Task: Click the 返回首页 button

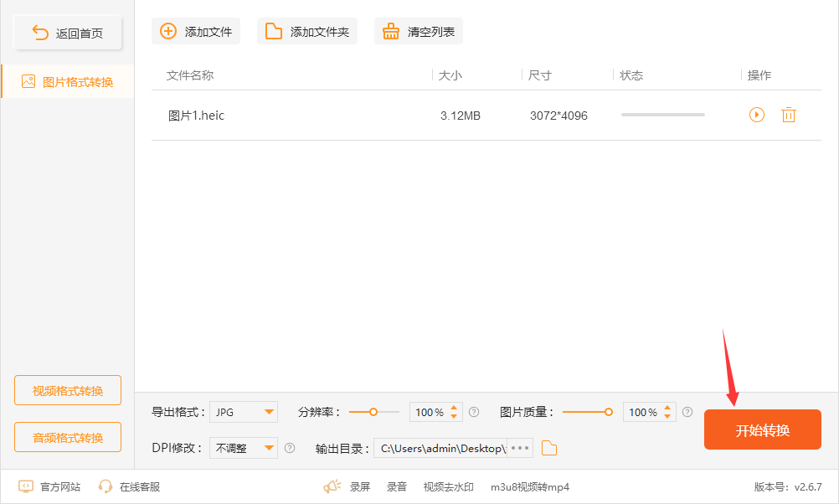Action: click(x=68, y=33)
